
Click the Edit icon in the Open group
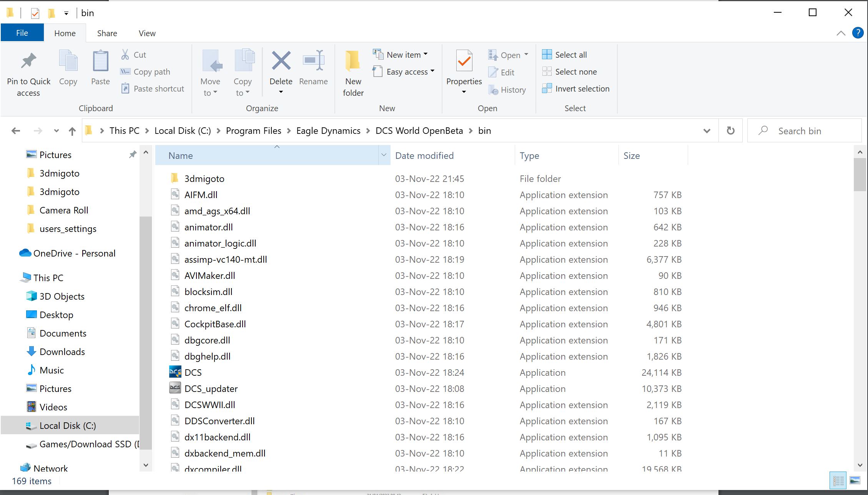[493, 72]
